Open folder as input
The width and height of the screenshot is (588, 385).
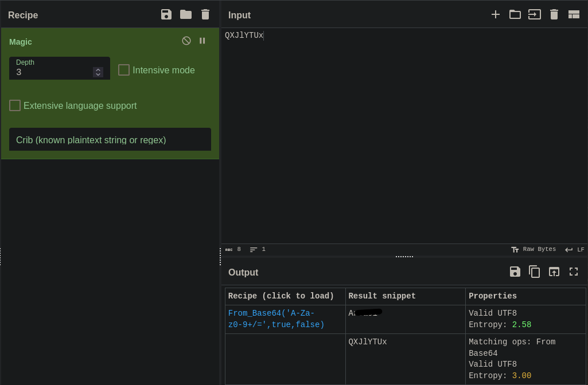coord(515,14)
